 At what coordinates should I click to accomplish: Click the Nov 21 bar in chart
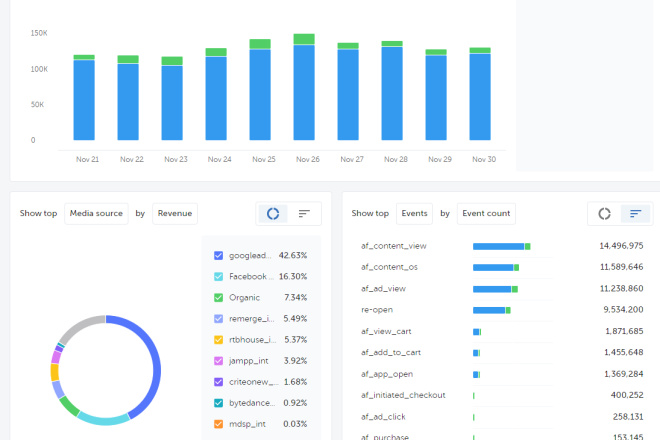click(84, 97)
